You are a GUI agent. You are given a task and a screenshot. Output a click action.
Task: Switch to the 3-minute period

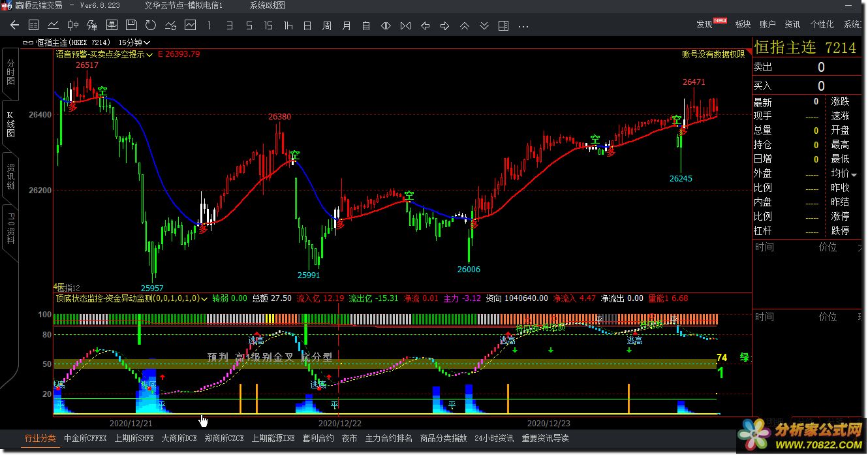(229, 25)
